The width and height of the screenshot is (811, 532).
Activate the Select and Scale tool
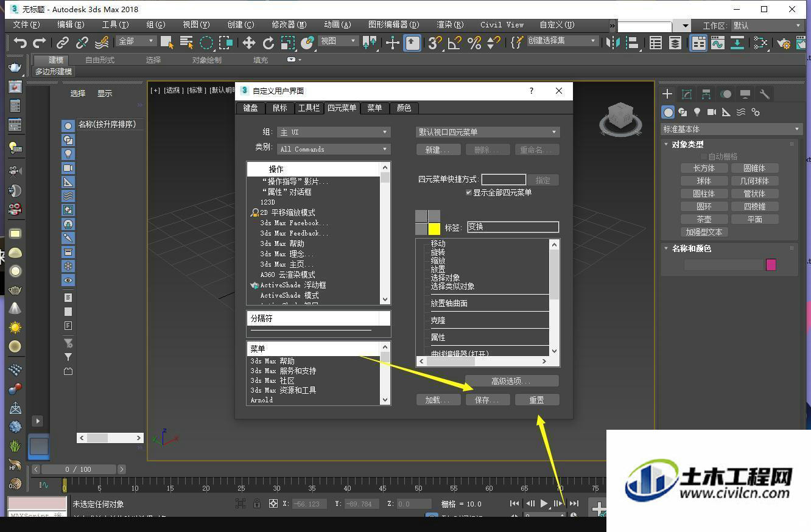point(287,43)
